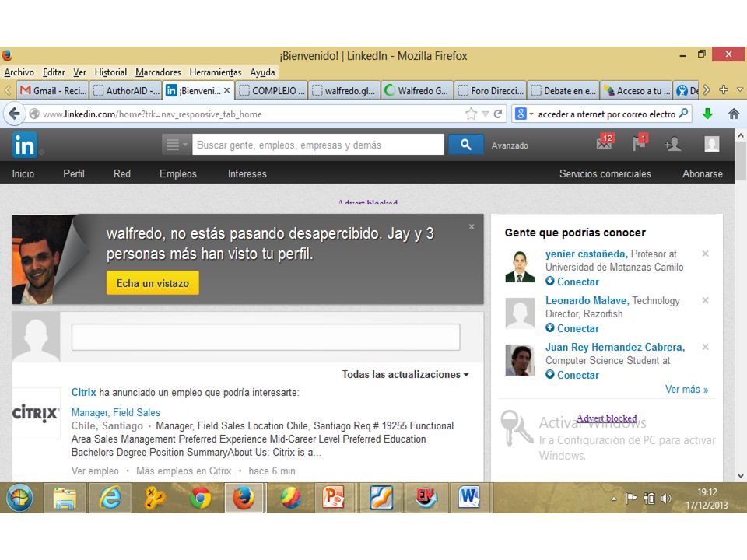List all tabs dropdown arrow
The height and width of the screenshot is (560, 747).
(x=740, y=89)
